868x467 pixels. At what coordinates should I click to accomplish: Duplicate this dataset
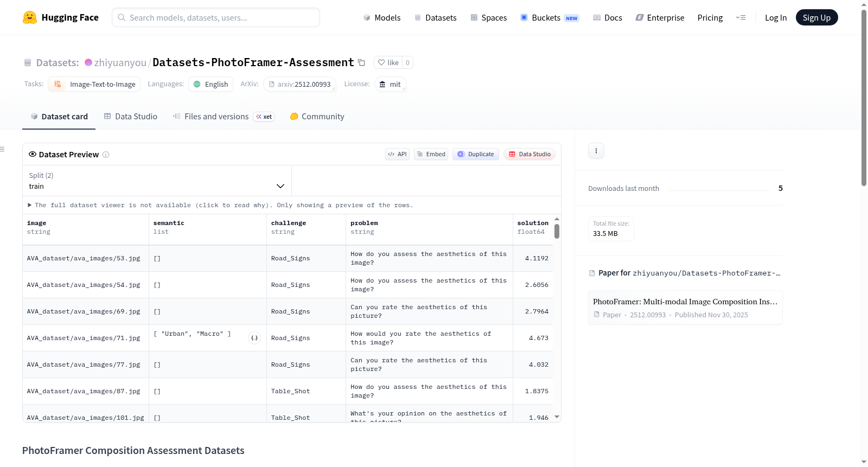pos(476,154)
